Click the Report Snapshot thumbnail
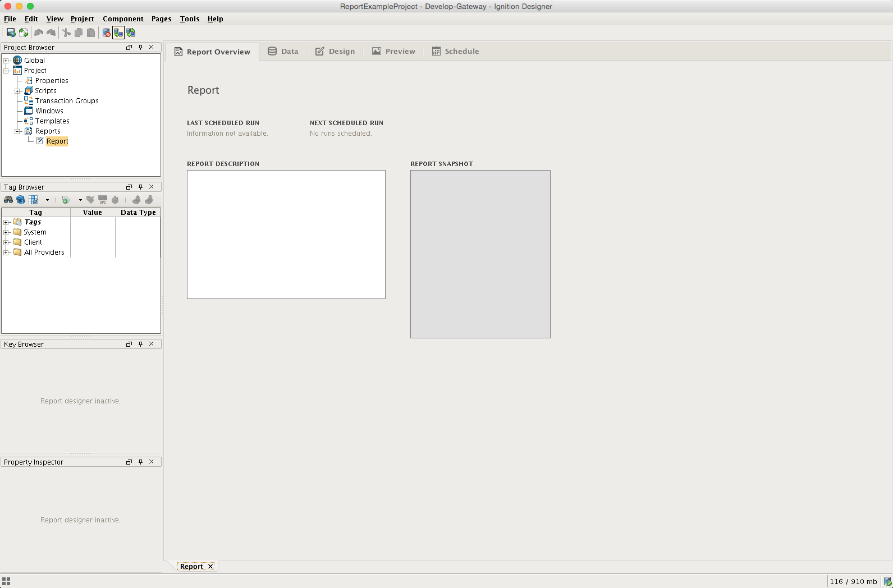Viewport: 893px width, 588px height. [480, 254]
